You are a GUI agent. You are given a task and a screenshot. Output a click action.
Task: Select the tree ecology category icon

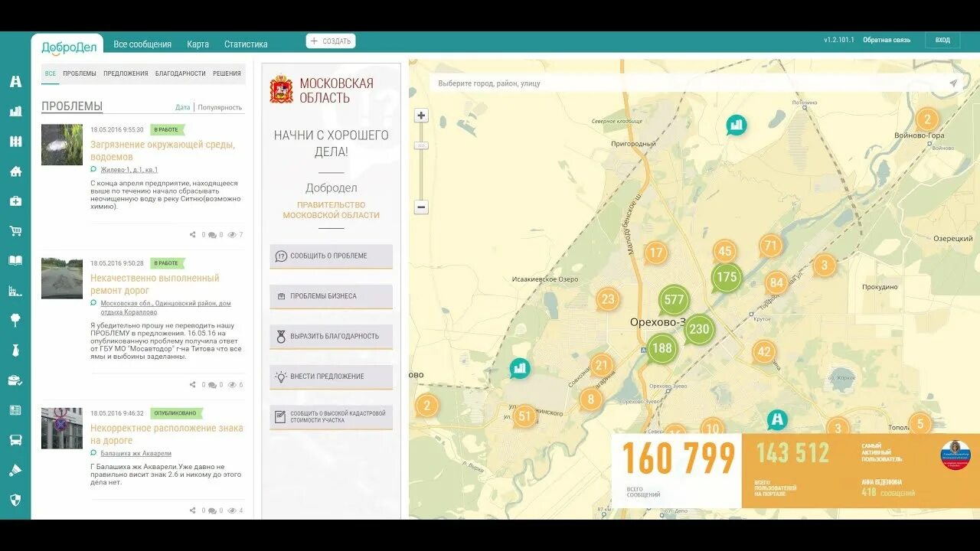click(15, 320)
